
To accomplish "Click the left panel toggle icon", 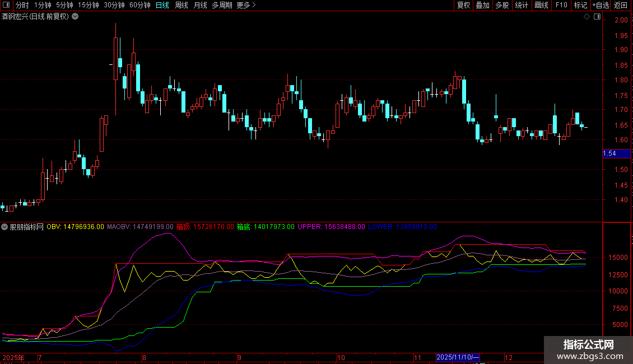I will pos(5,6).
